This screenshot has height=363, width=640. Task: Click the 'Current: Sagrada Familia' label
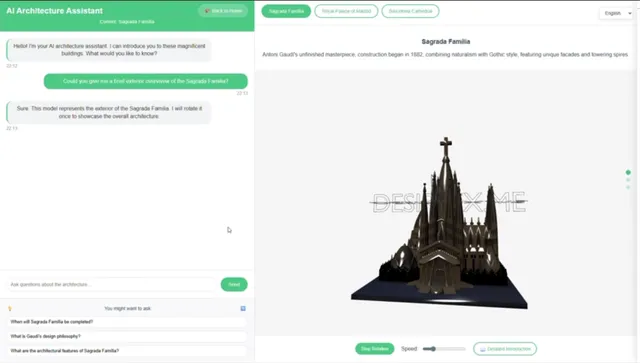(127, 22)
